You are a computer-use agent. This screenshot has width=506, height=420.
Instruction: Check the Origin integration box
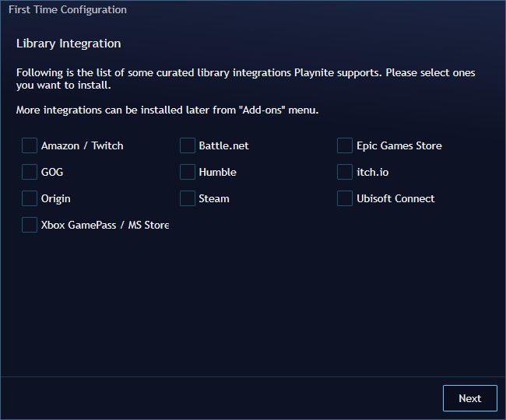click(x=30, y=198)
